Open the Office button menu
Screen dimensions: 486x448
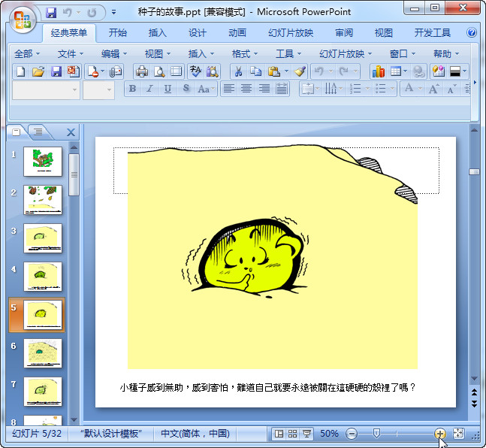[x=23, y=20]
